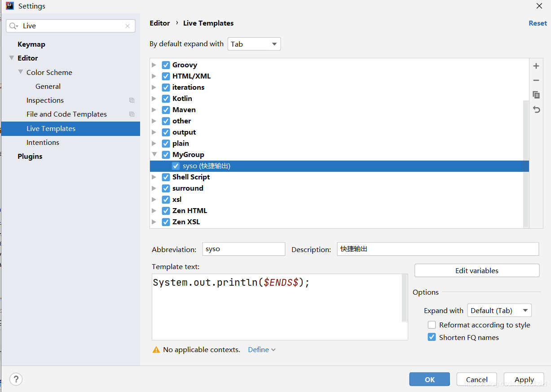Click the warning icon beside No applicable contexts
This screenshot has width=551, height=392.
point(156,350)
